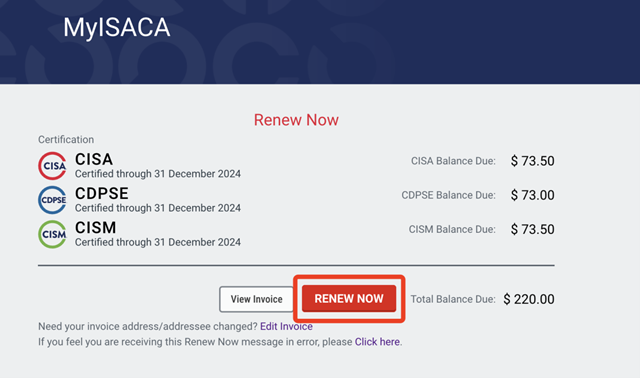Select the CDPSE certification name
640x378 pixels.
click(102, 193)
